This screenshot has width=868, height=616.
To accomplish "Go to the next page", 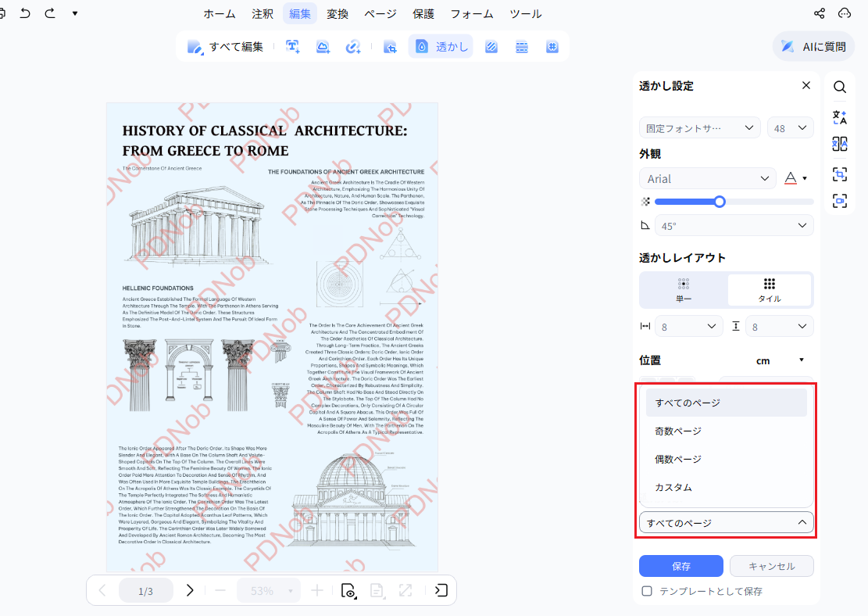I will point(190,590).
